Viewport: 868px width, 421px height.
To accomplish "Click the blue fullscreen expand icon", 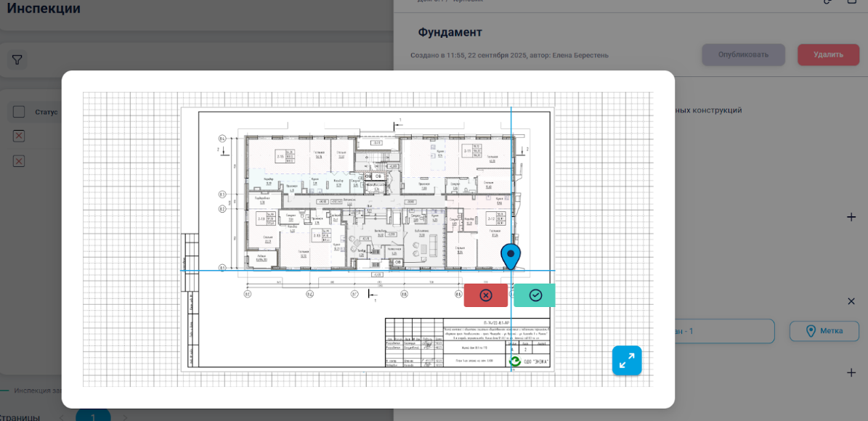I will pos(626,360).
